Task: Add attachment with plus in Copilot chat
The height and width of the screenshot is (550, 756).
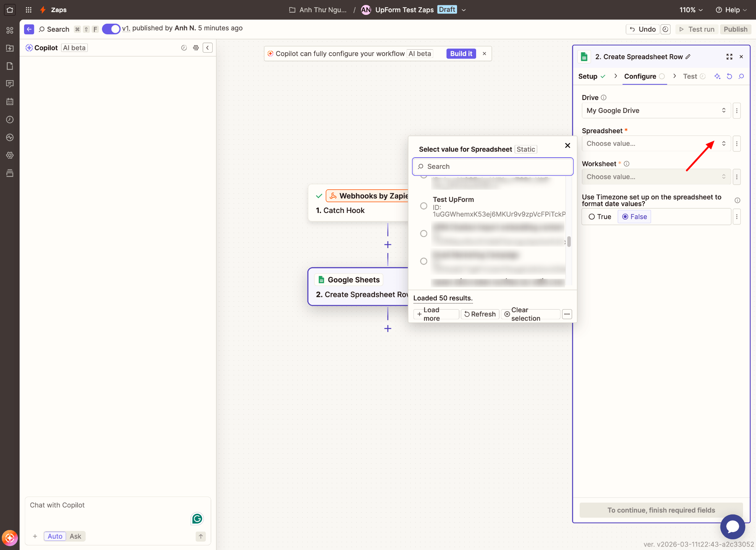Action: [x=35, y=536]
